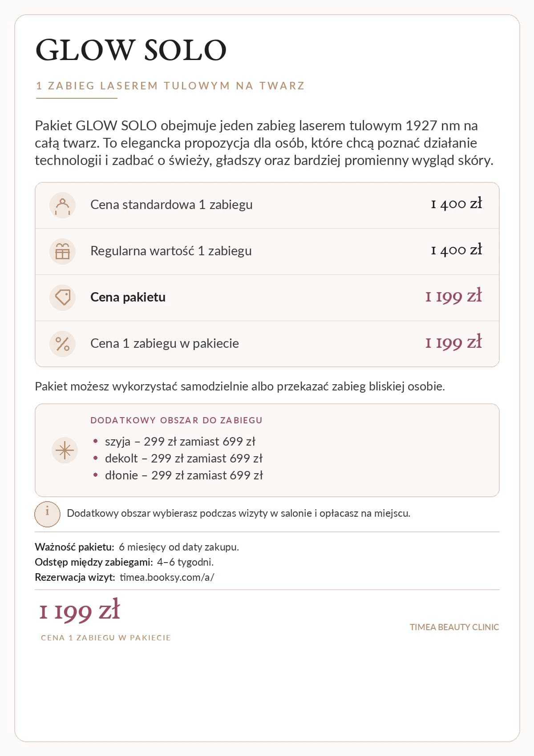Click the percent icon beside Cena 1 zabiegu
Image resolution: width=534 pixels, height=756 pixels.
tap(62, 344)
